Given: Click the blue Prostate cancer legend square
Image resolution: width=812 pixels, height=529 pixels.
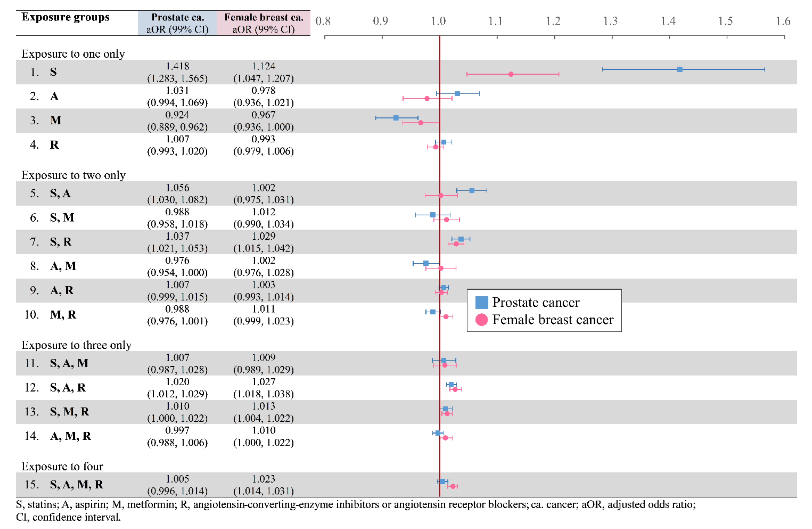Looking at the screenshot, I should (481, 303).
